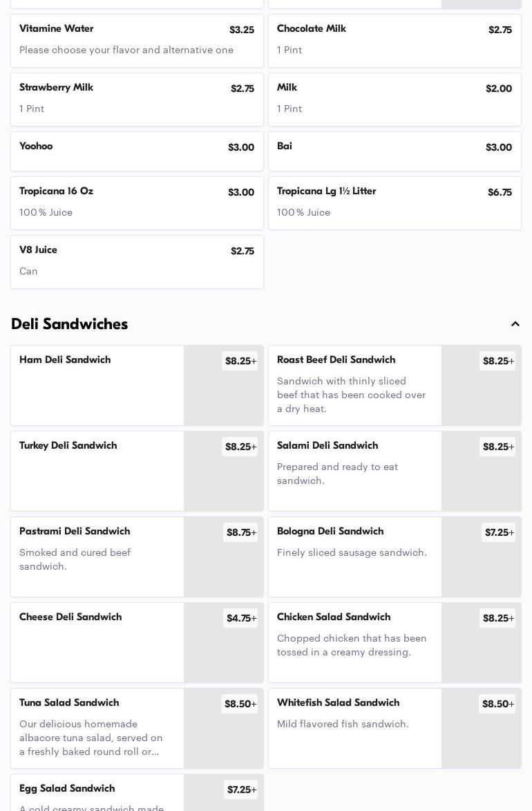This screenshot has height=811, width=532.
Task: Click the Yoohoo drink item
Action: pyautogui.click(x=137, y=151)
